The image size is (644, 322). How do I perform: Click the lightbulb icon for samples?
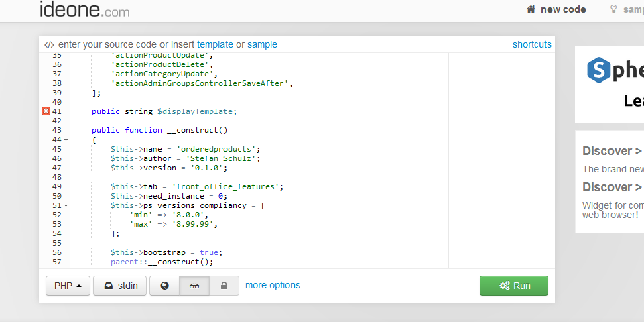(614, 9)
